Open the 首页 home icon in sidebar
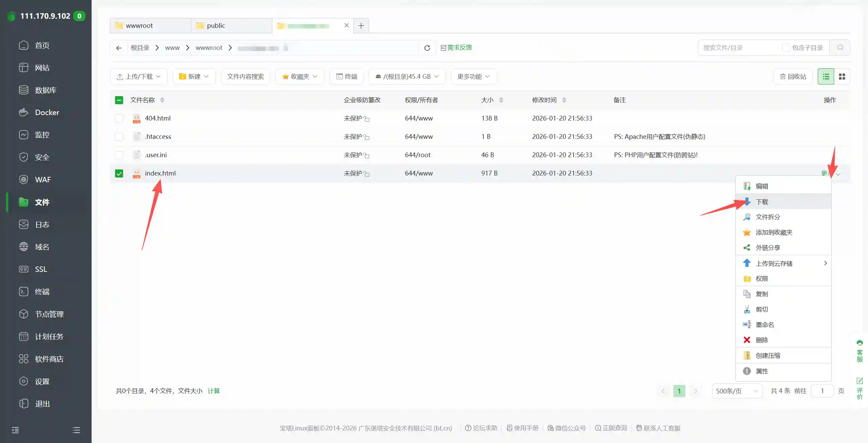Screen dimensions: 868x443 [23, 45]
